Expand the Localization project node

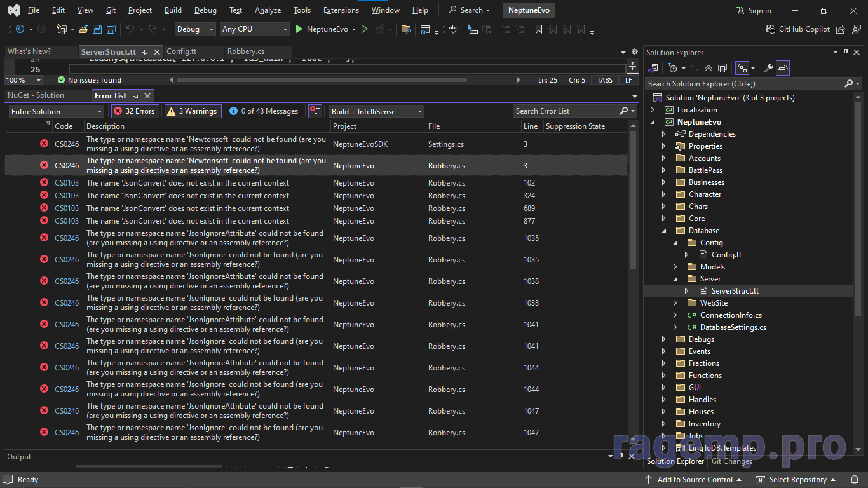(x=652, y=110)
